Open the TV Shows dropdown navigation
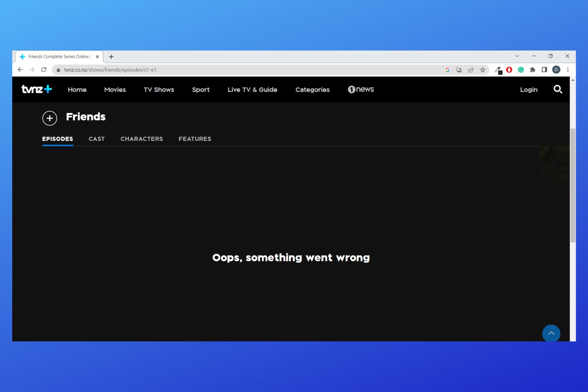Image resolution: width=588 pixels, height=392 pixels. click(159, 89)
